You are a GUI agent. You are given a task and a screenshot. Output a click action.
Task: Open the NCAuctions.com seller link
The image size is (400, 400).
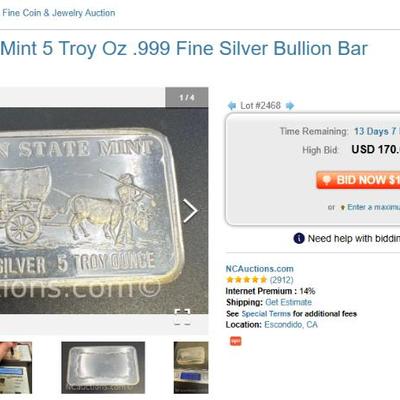coord(260,269)
